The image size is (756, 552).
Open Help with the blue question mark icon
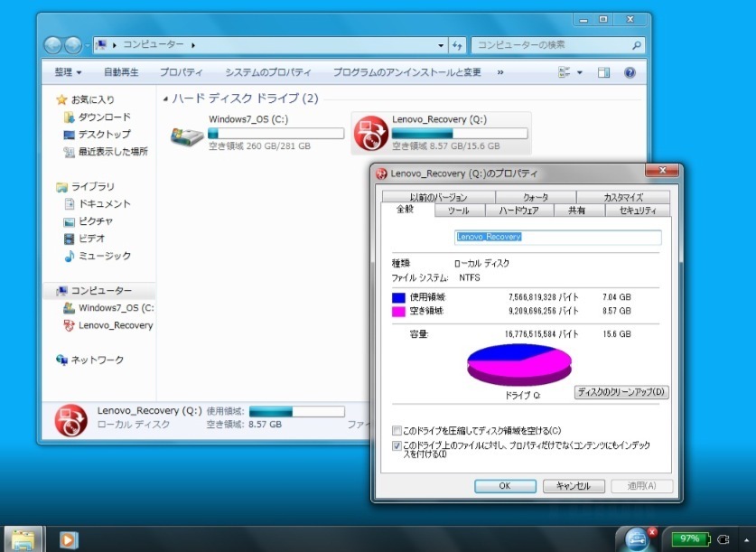630,72
